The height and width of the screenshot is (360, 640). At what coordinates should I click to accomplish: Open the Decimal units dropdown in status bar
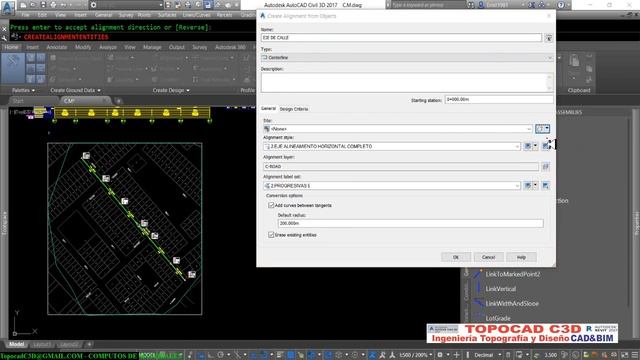[487, 355]
